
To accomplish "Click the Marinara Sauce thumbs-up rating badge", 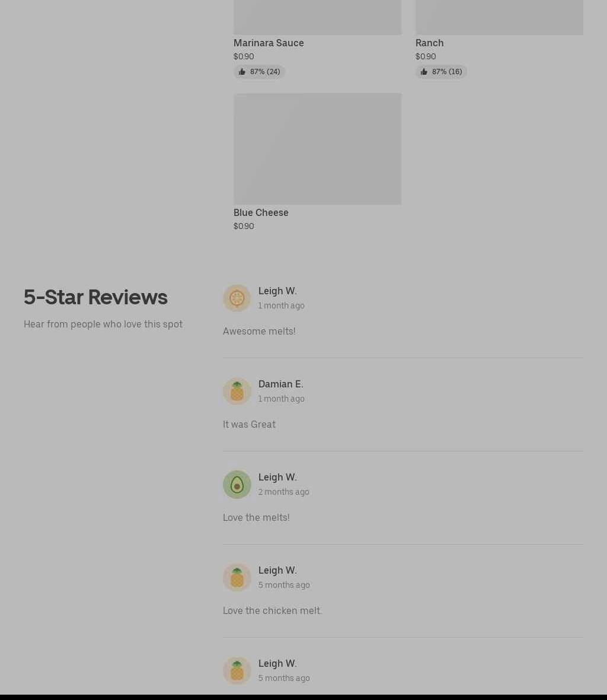I will 259,72.
